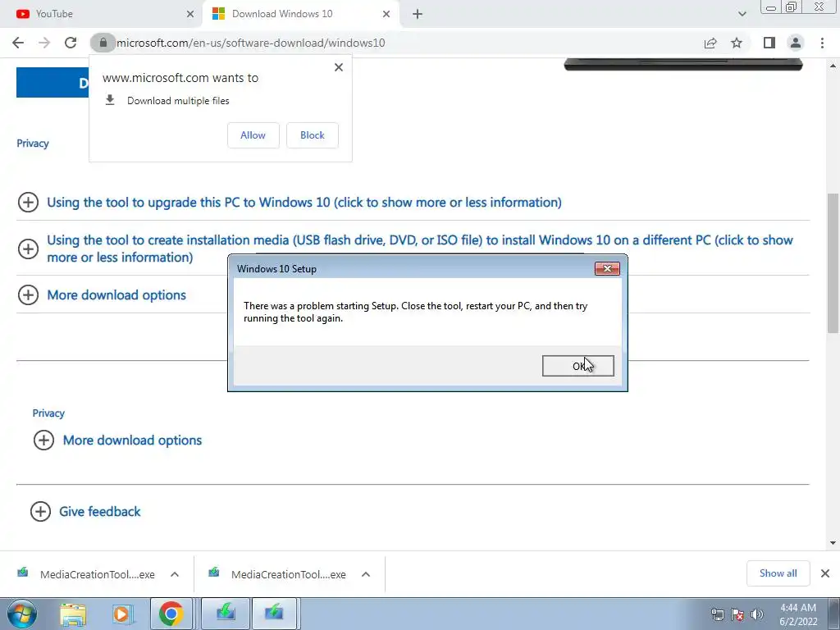The width and height of the screenshot is (840, 630).
Task: Open options arrow for second MediaCreationTool download
Action: (x=366, y=574)
